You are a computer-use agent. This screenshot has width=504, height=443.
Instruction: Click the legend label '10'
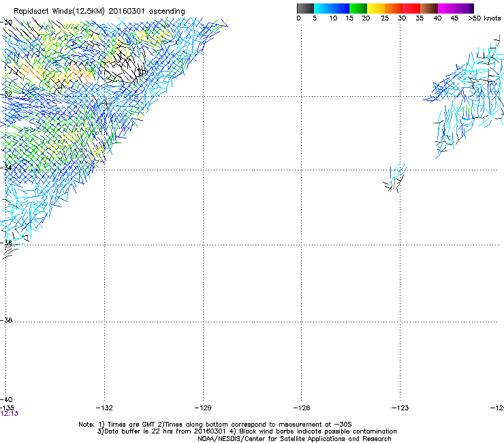coord(333,18)
